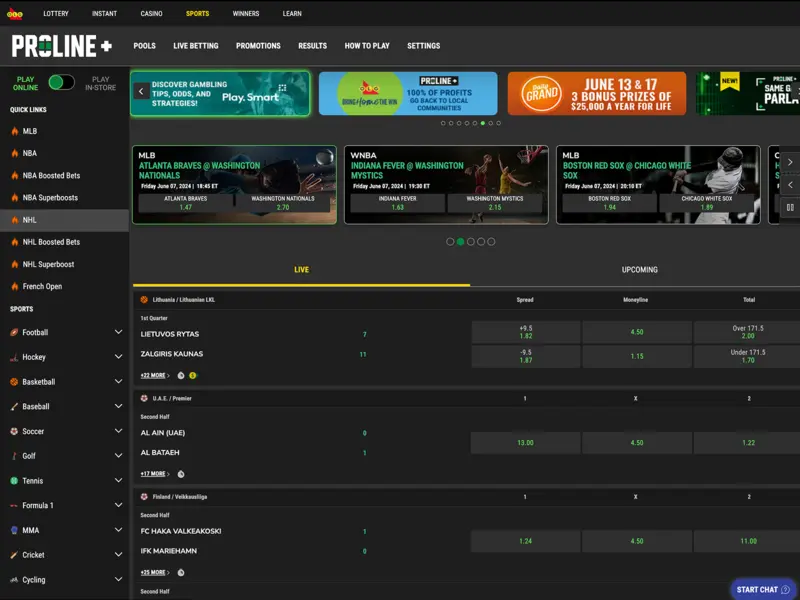
Task: Click the OLG logo in top bar
Action: [x=15, y=14]
